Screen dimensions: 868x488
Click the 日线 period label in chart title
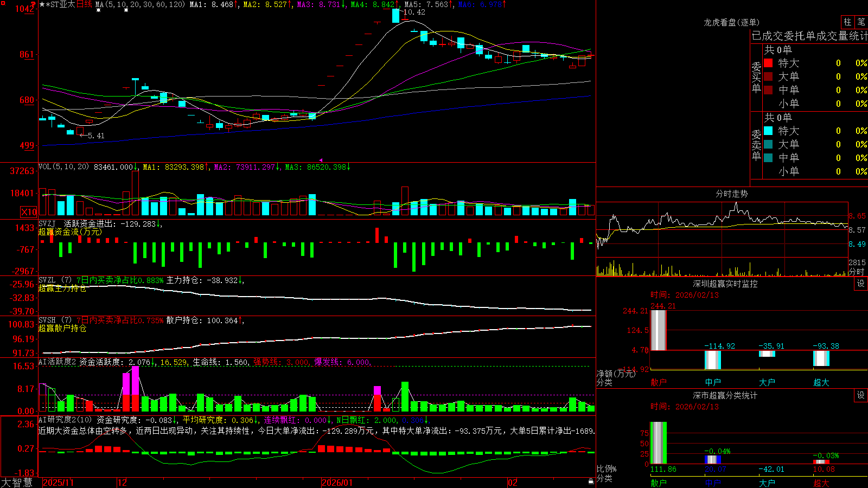pos(84,4)
